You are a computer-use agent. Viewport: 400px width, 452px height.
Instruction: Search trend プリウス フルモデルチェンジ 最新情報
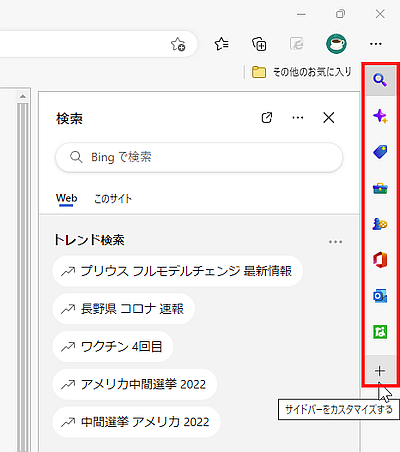pyautogui.click(x=177, y=271)
